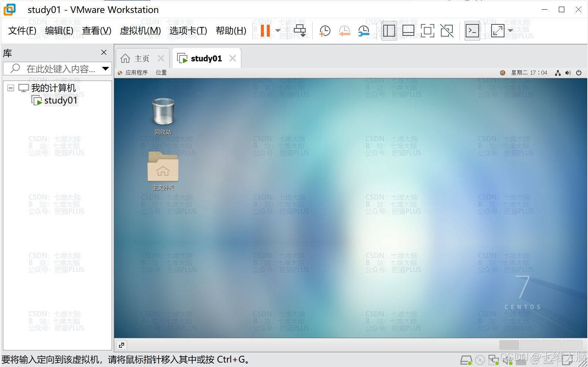Open the snapshot manager
This screenshot has height=367, width=588.
364,31
